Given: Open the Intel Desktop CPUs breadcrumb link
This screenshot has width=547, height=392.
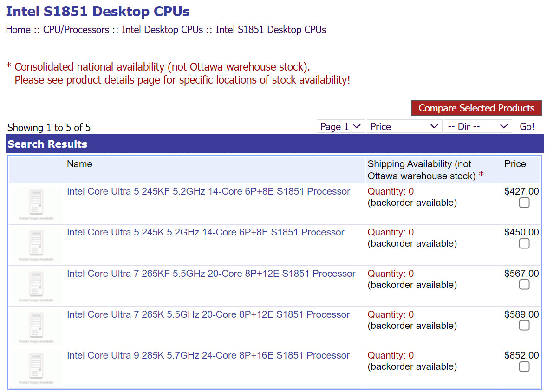Looking at the screenshot, I should tap(163, 30).
